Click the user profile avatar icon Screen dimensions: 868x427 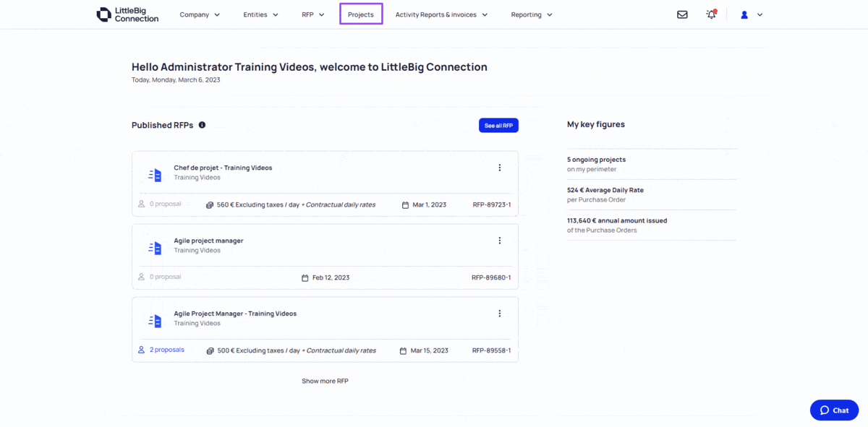click(744, 14)
